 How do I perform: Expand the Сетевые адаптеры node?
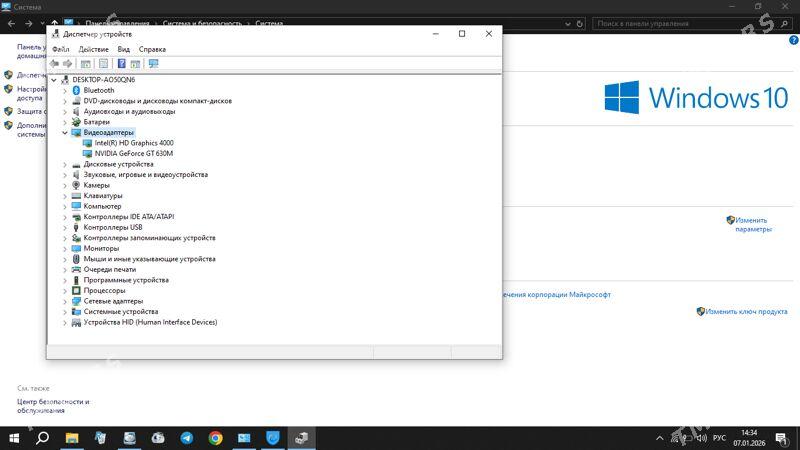click(66, 301)
